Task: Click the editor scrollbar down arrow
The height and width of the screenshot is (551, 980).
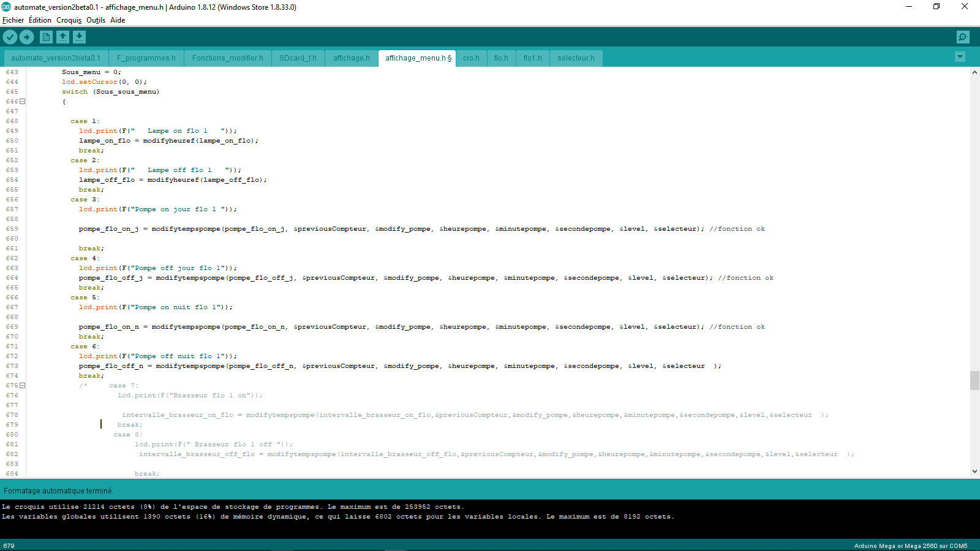Action: click(974, 471)
